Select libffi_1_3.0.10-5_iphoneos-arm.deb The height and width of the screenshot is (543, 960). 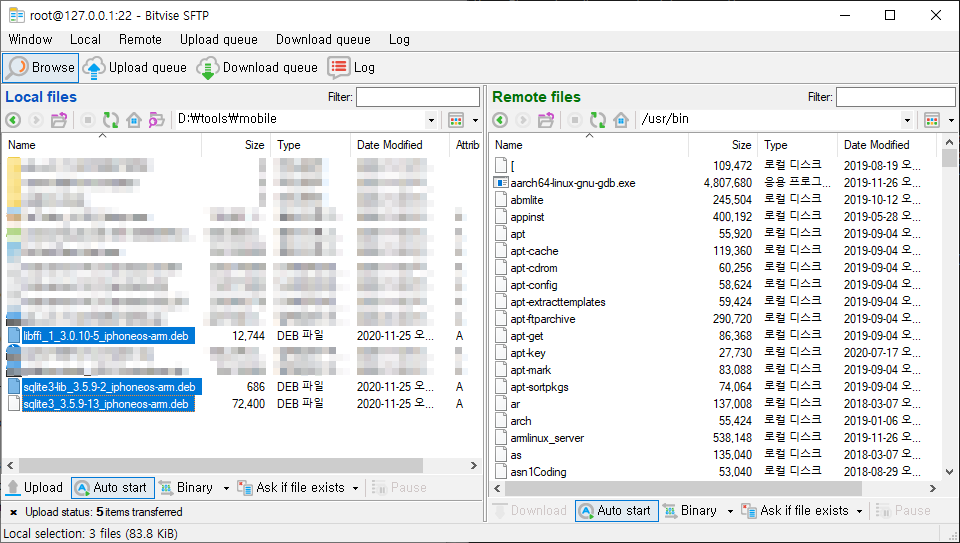106,336
